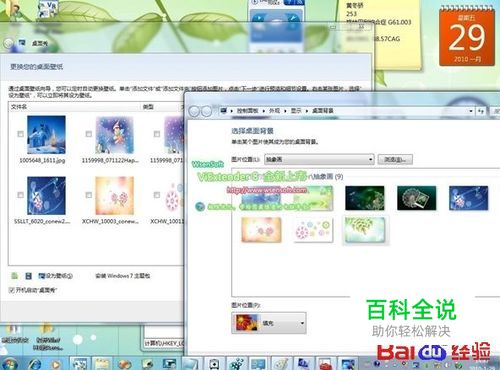Click the 浏览 browse button

(x=395, y=159)
